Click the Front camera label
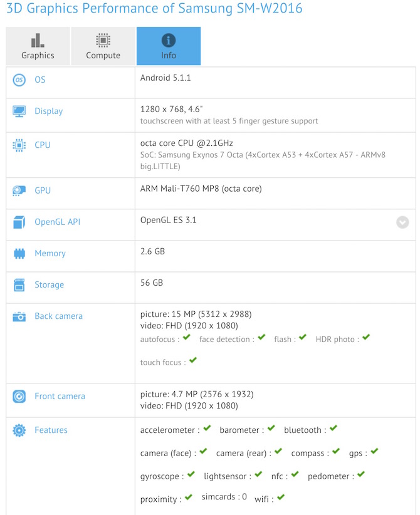Screen dimensions: 420x515 coord(60,397)
